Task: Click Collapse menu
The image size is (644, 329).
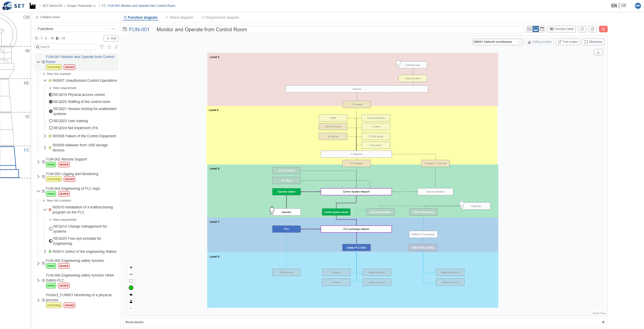Action: 48,17
